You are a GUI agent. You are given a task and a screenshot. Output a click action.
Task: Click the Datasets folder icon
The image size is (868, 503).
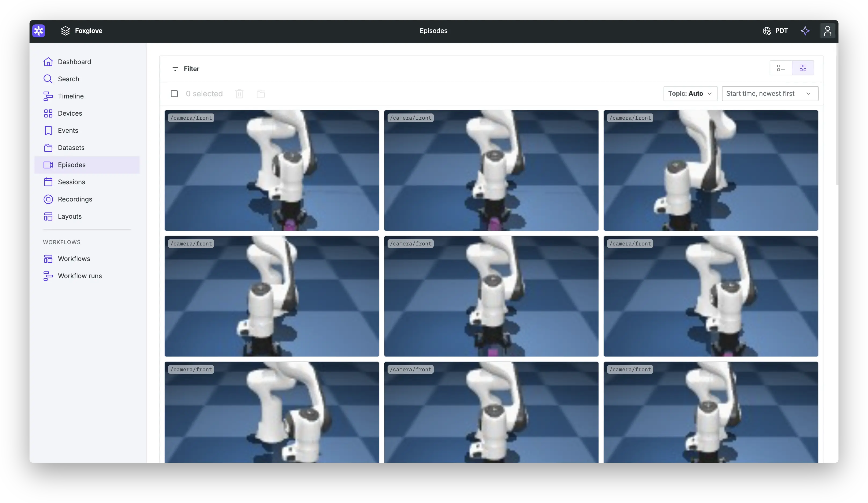click(x=48, y=148)
